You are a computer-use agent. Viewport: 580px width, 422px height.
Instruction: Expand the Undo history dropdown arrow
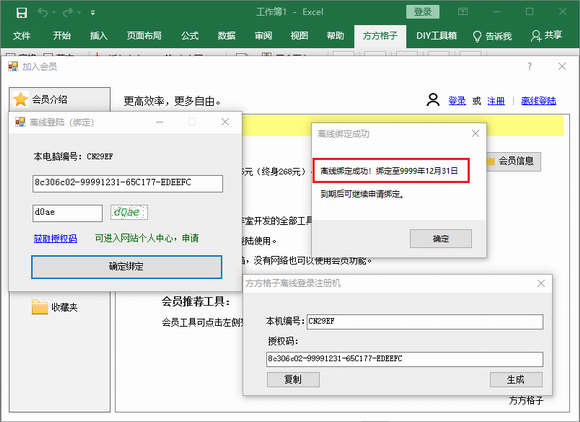click(54, 13)
